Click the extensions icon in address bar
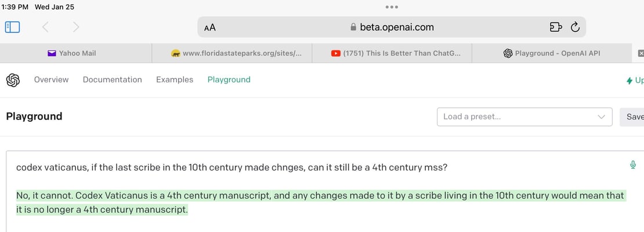This screenshot has width=644, height=232. pyautogui.click(x=555, y=27)
